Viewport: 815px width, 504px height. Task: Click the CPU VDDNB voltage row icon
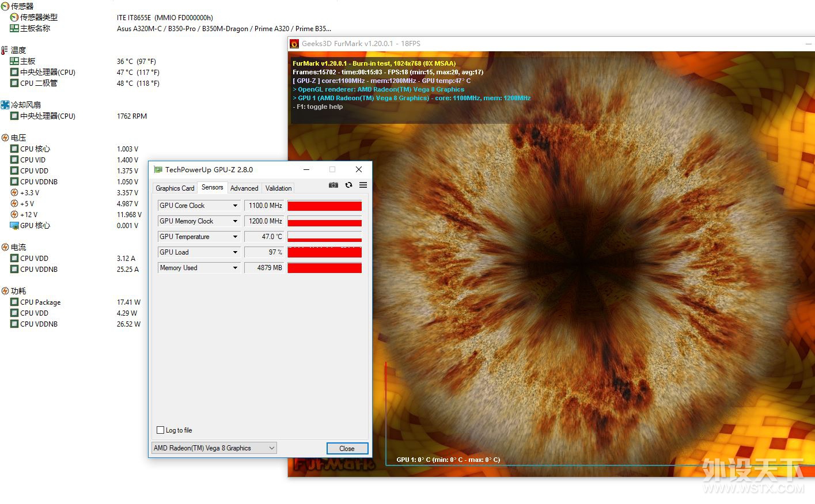point(14,181)
